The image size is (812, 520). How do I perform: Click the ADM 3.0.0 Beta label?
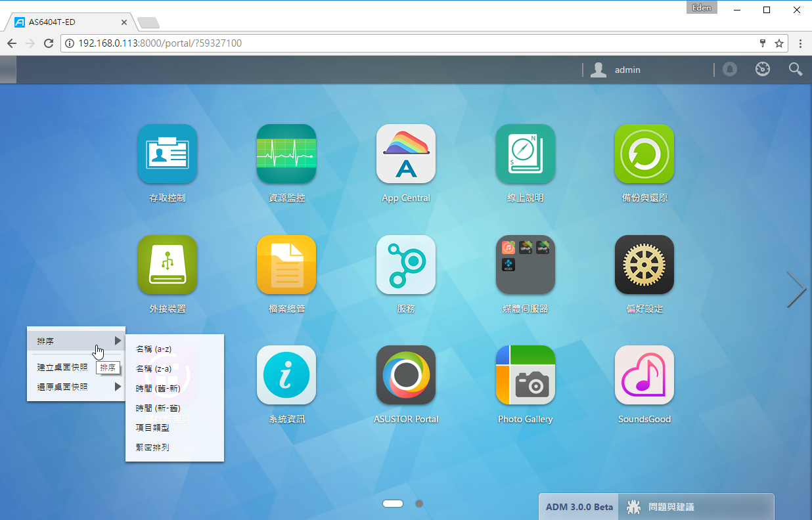coord(579,507)
